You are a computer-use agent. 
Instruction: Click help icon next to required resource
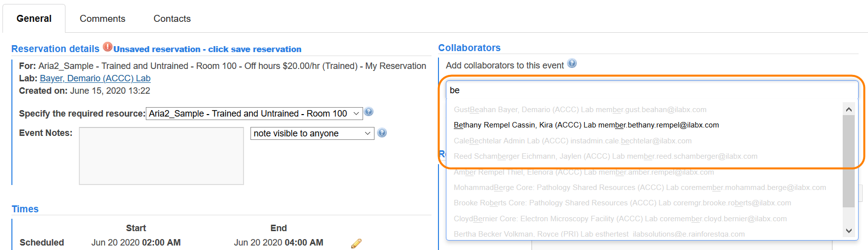click(369, 112)
